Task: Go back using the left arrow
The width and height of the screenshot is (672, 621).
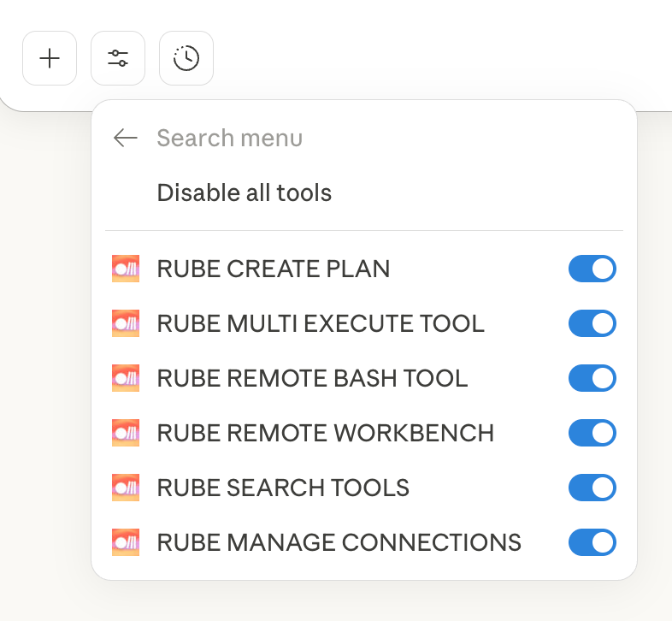Action: (125, 138)
